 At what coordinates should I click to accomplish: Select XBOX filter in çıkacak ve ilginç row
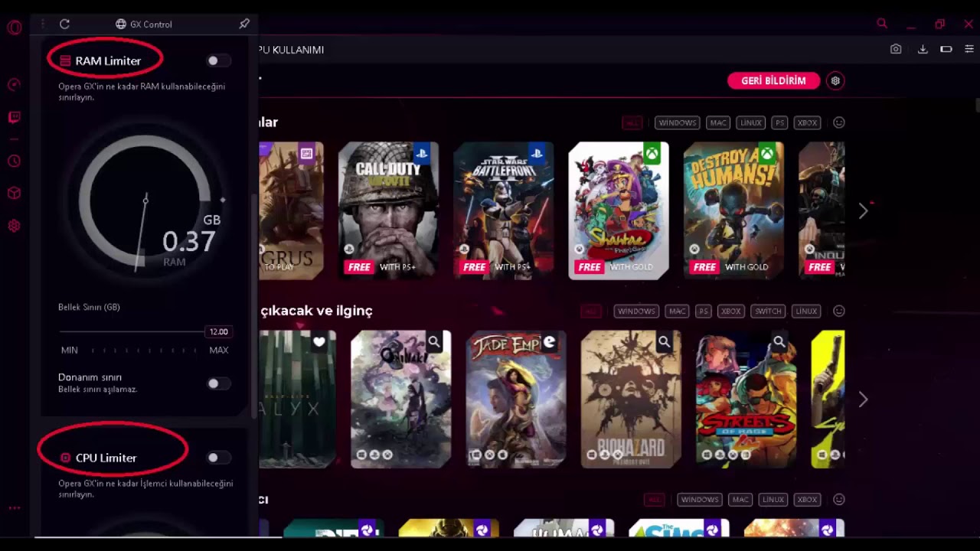click(731, 311)
